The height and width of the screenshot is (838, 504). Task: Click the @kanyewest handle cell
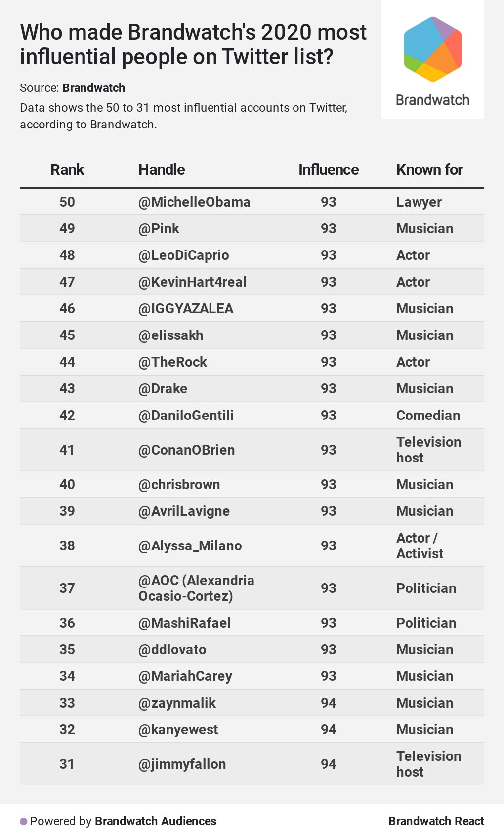coord(178,730)
